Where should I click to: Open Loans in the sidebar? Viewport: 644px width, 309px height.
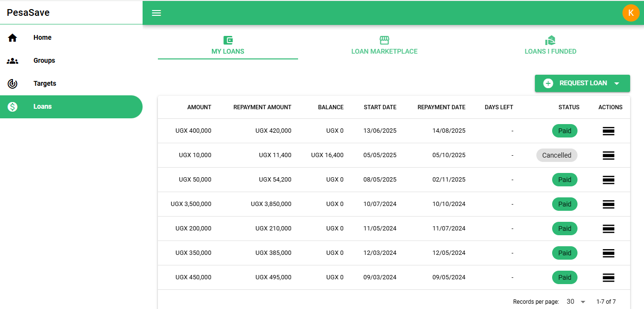[x=43, y=107]
